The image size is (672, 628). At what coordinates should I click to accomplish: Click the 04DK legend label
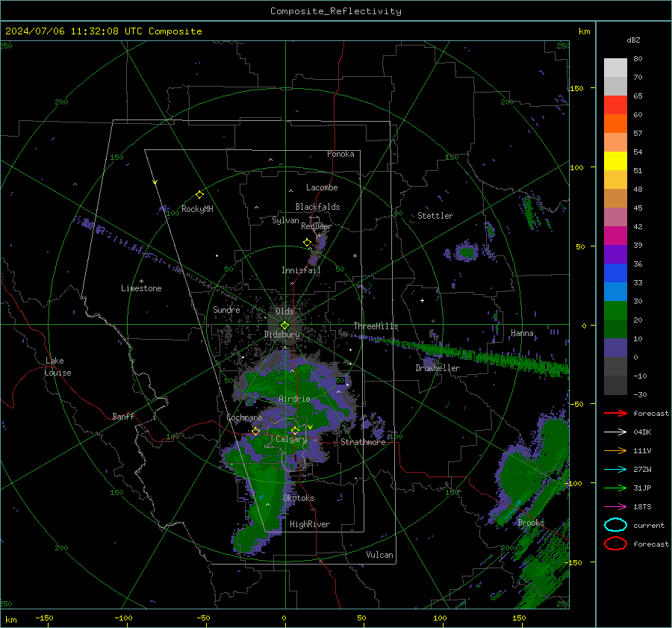642,432
